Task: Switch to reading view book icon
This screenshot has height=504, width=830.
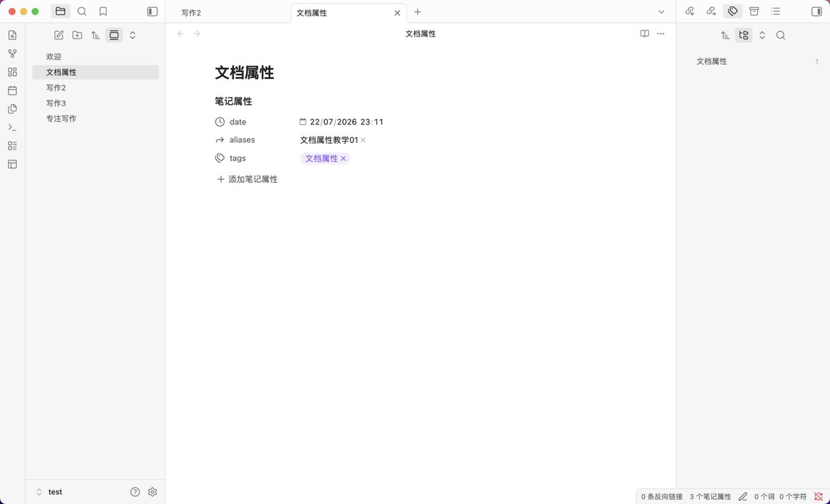Action: [645, 34]
